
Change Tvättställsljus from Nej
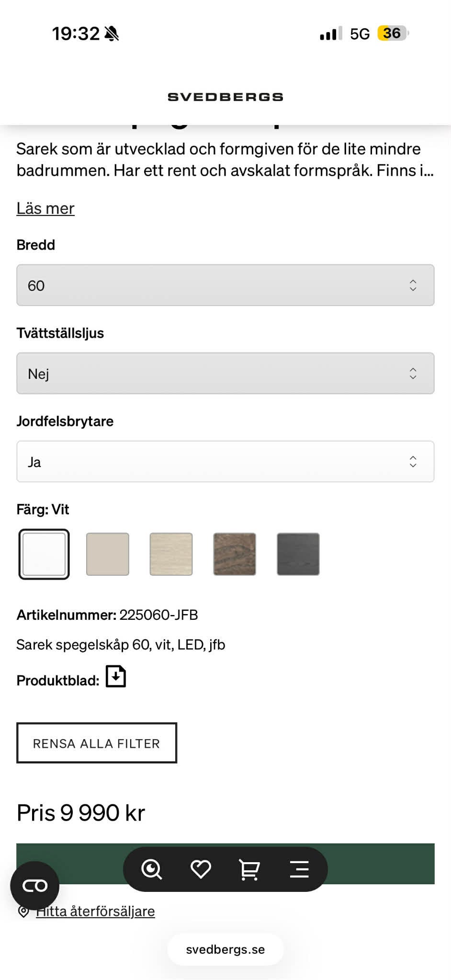225,373
